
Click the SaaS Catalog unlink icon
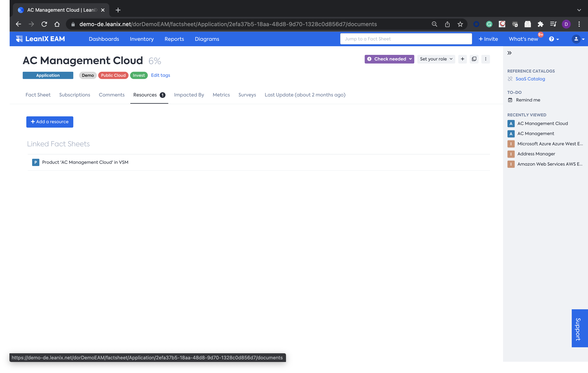click(510, 79)
